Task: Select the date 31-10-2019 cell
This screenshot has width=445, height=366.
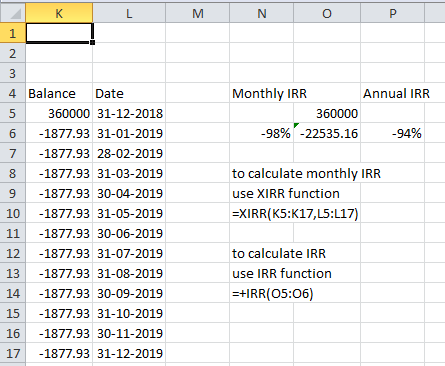Action: coord(129,313)
